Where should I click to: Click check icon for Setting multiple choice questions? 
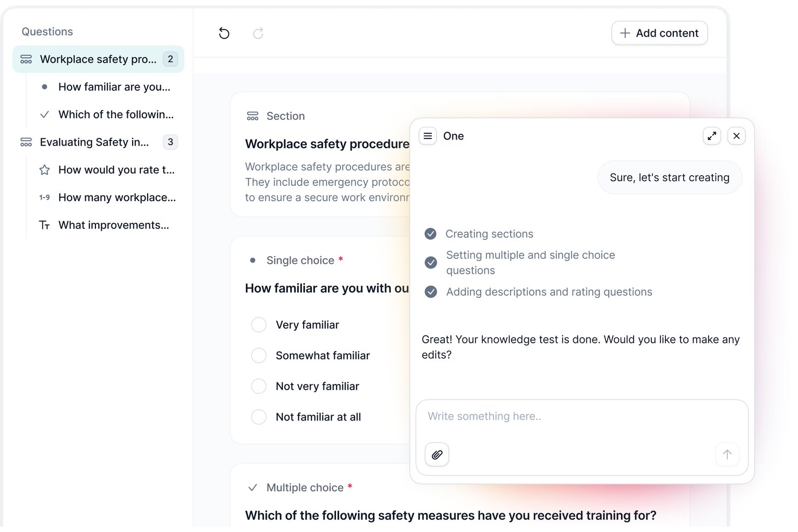pos(431,262)
